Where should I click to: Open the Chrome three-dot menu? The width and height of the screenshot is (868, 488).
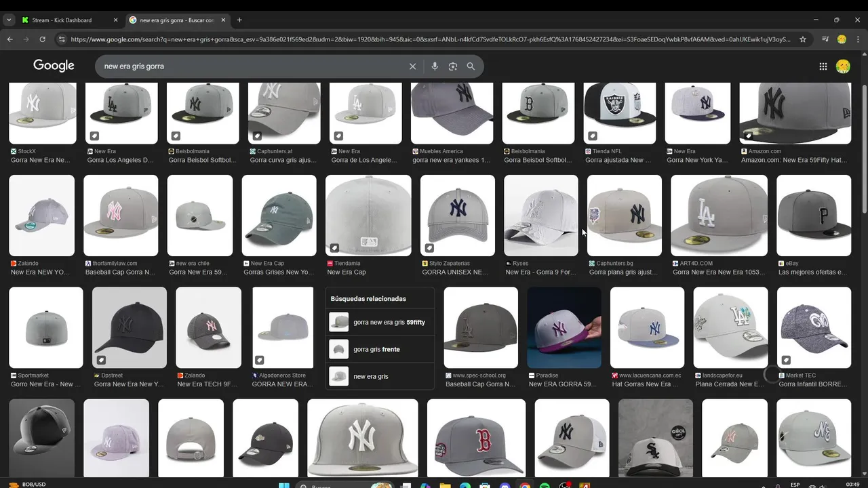pos(858,39)
